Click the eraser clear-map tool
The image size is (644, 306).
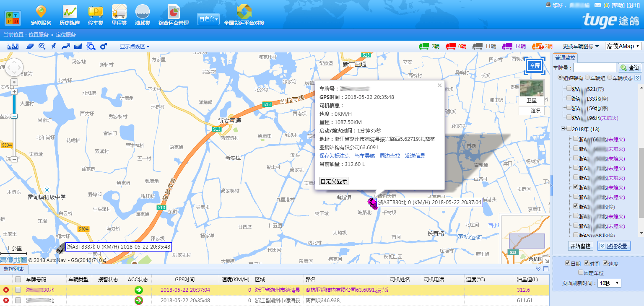pyautogui.click(x=30, y=46)
